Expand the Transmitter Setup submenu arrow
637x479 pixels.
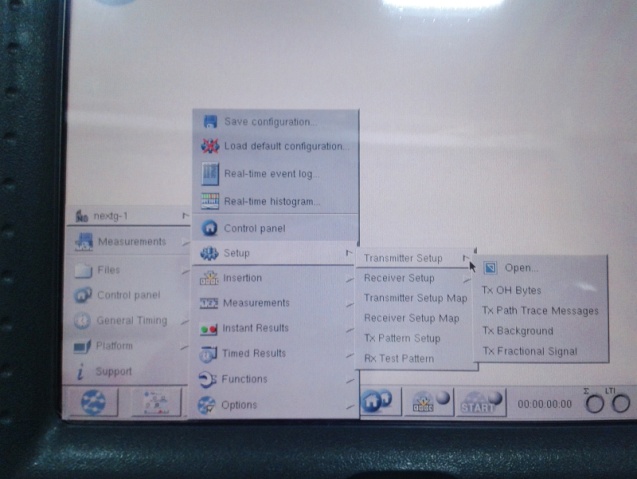[466, 258]
